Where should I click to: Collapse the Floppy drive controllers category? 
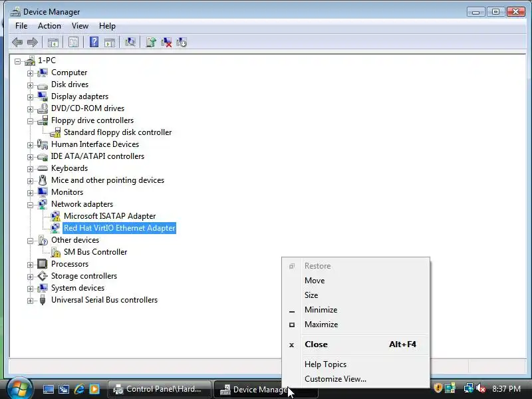(30, 121)
